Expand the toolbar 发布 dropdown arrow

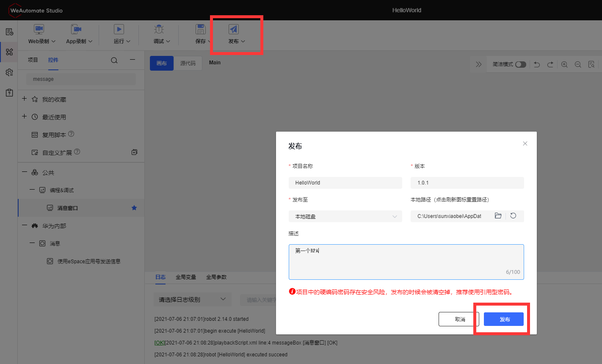point(243,41)
